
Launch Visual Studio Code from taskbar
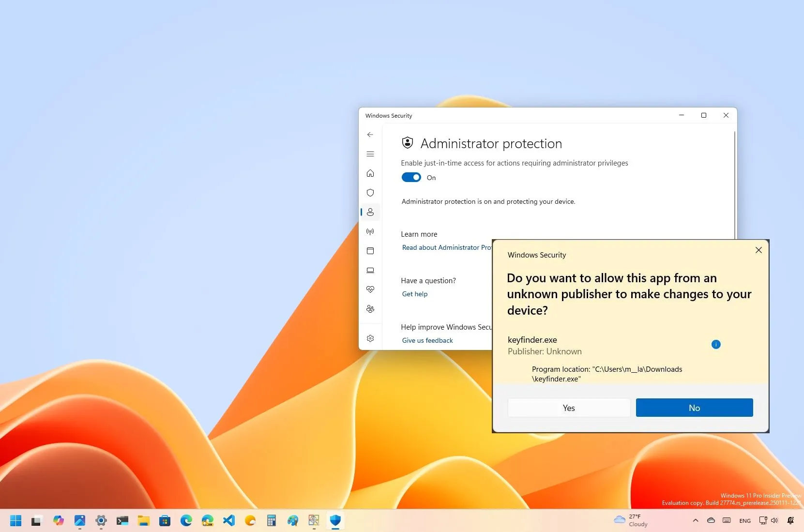228,521
